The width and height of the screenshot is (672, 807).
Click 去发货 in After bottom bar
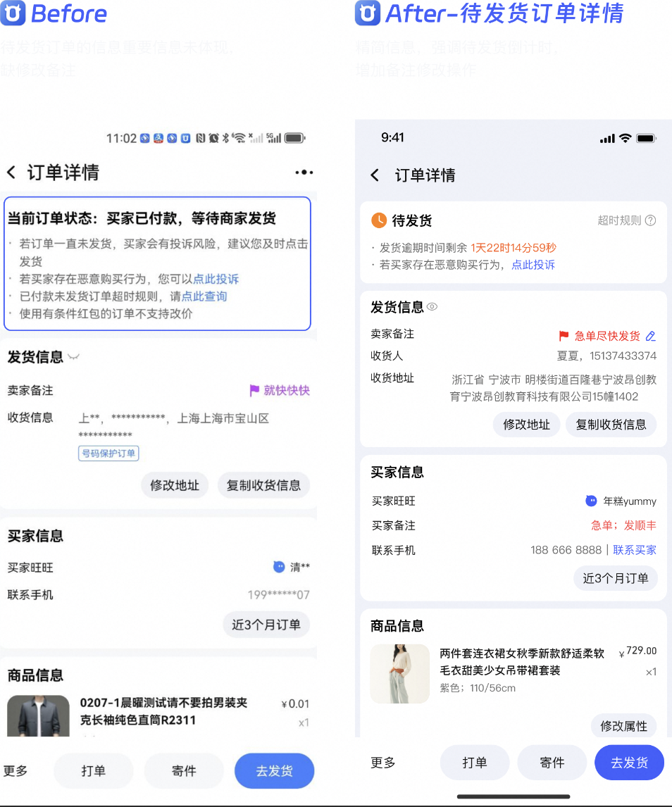[x=629, y=763]
